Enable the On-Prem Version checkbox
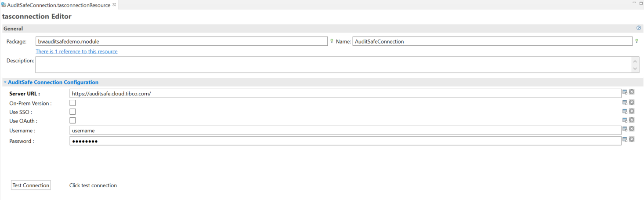This screenshot has height=200, width=644. [72, 103]
